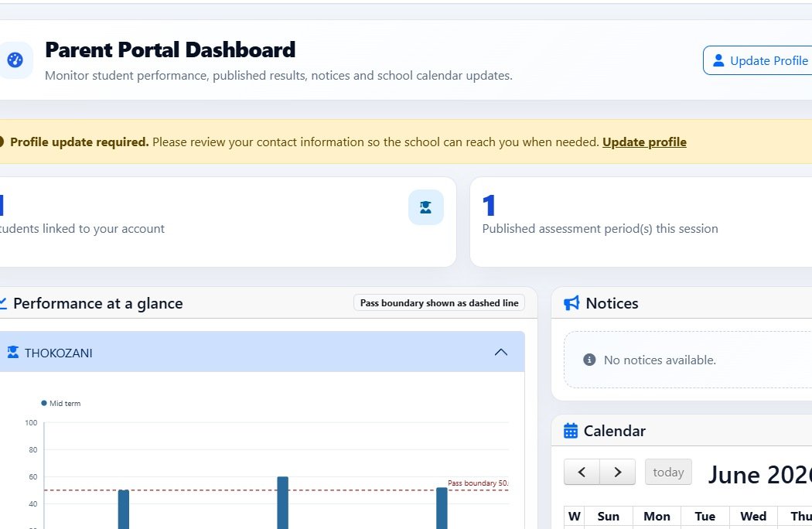Click the tallest chart bar reaching 60
The height and width of the screenshot is (529, 812).
[x=283, y=503]
